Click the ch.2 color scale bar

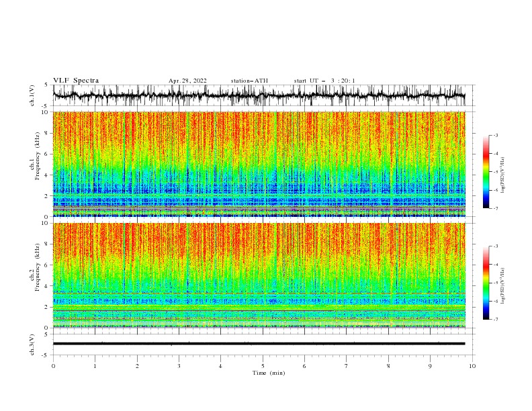(x=486, y=283)
